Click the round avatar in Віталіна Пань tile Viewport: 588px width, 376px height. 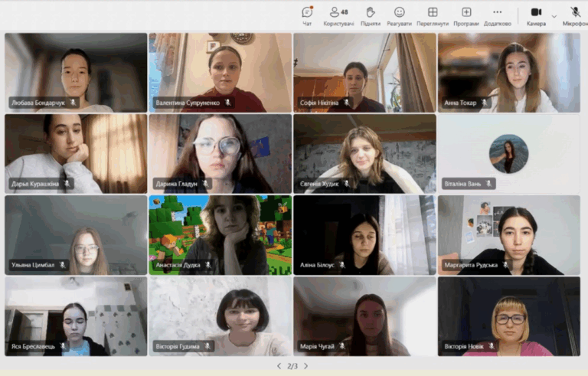tap(508, 154)
